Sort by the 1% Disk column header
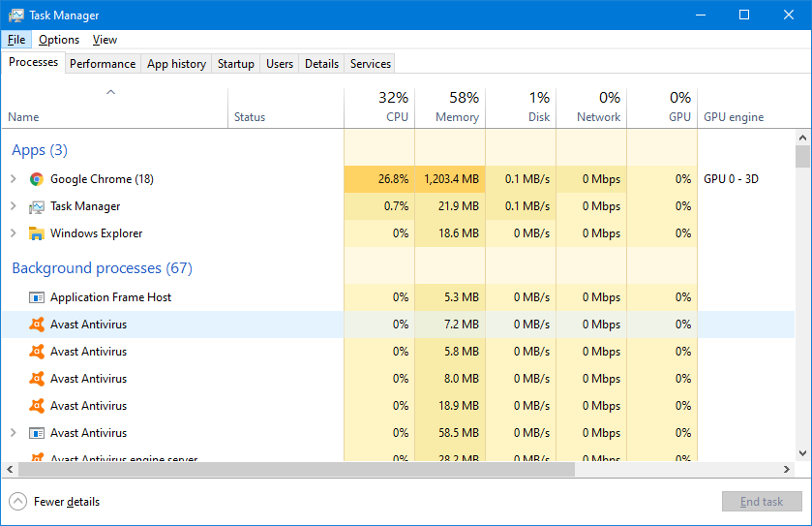Viewport: 812px width, 526px height. (521, 108)
